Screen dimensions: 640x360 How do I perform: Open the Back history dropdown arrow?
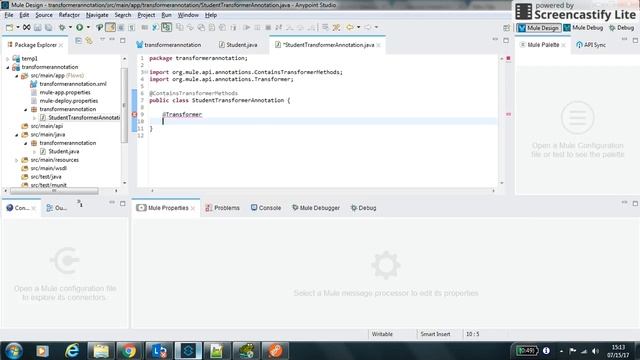358,27
